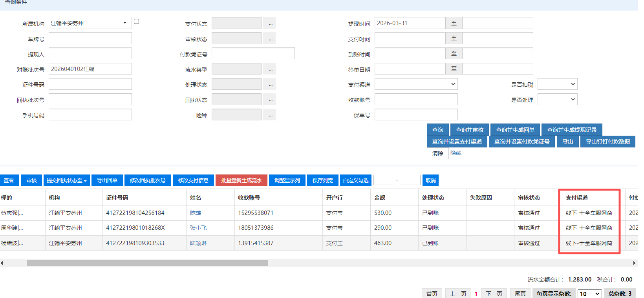Viewport: 644px width, 298px height.
Task: Open the 支付渠道 dropdown
Action: 416,84
